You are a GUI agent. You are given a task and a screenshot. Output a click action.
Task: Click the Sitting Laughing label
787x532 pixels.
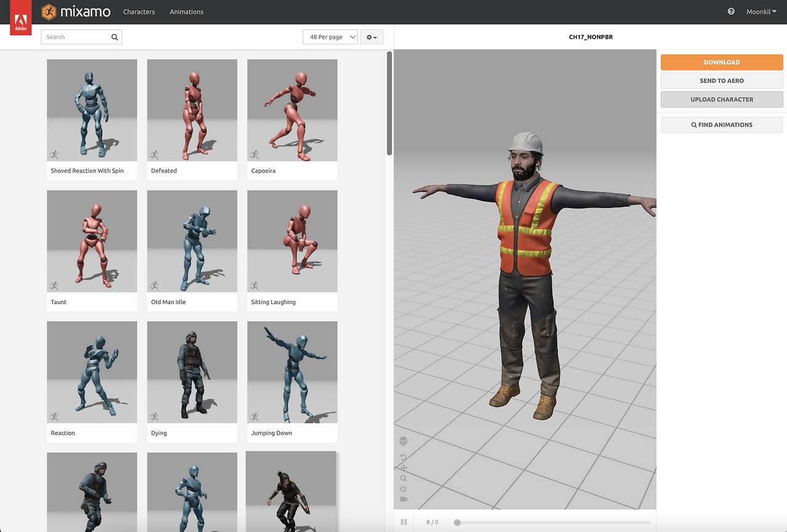point(274,302)
